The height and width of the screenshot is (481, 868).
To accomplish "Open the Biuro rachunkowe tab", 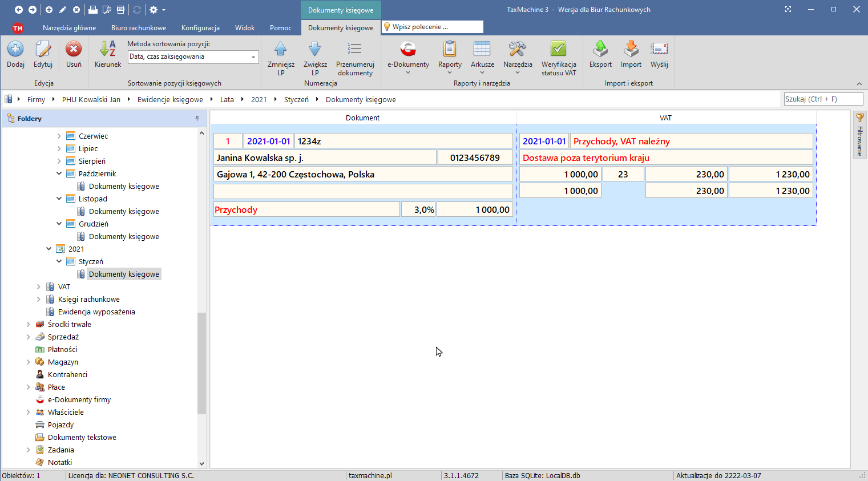I will 139,28.
